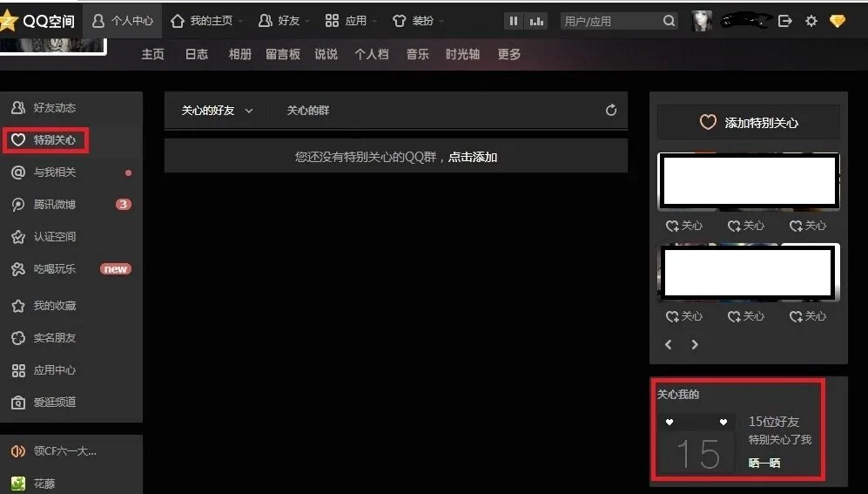
Task: Refresh the feed with the circular arrow
Action: click(611, 110)
